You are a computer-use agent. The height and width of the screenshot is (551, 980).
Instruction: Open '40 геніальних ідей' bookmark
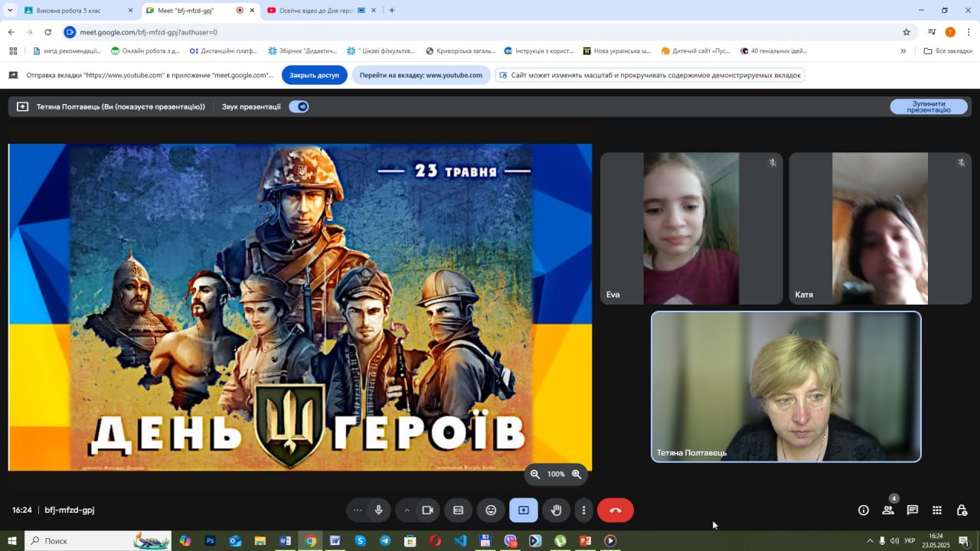pyautogui.click(x=773, y=51)
